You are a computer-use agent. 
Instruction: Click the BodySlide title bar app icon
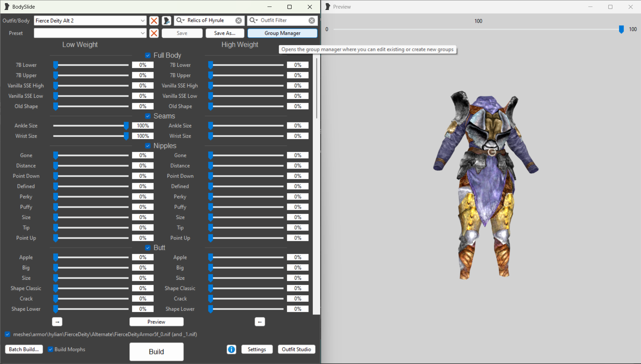click(7, 7)
